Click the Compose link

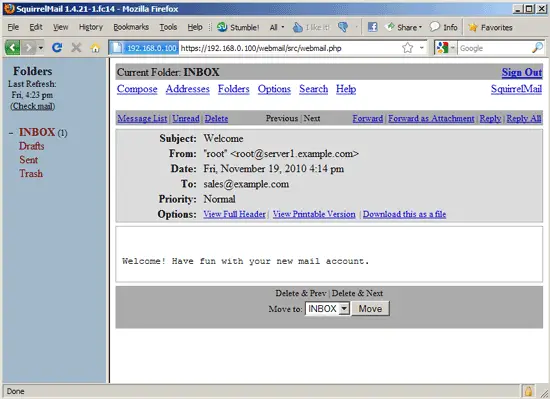137,89
